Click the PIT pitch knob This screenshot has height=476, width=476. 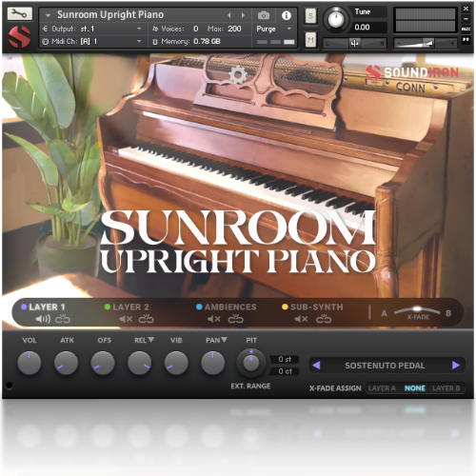(x=251, y=363)
